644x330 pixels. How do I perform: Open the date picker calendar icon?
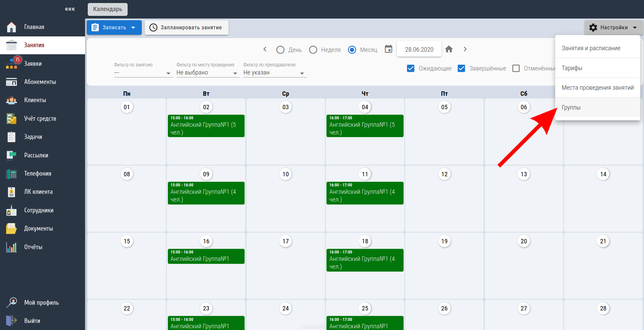click(x=388, y=49)
